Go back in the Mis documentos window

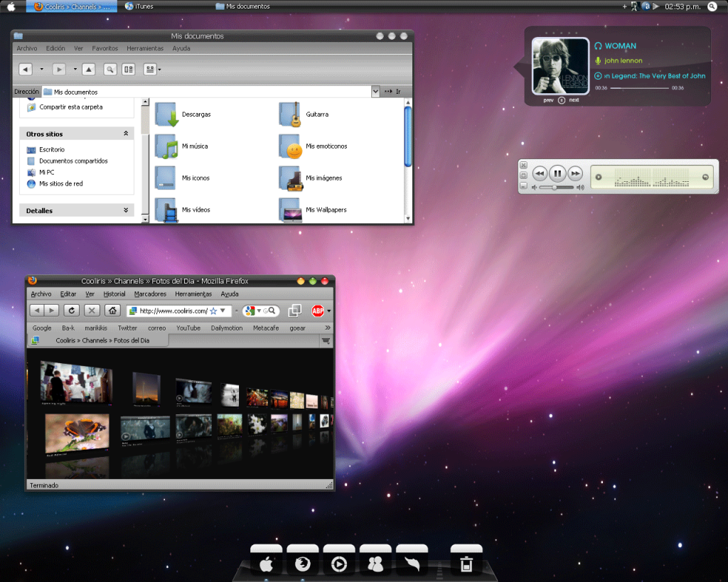26,69
